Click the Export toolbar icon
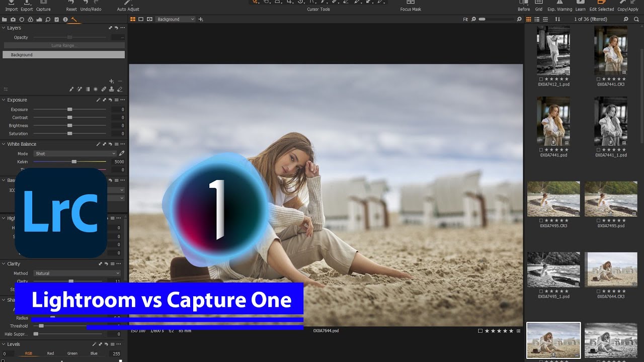Viewport: 644px width, 362px height. [27, 3]
